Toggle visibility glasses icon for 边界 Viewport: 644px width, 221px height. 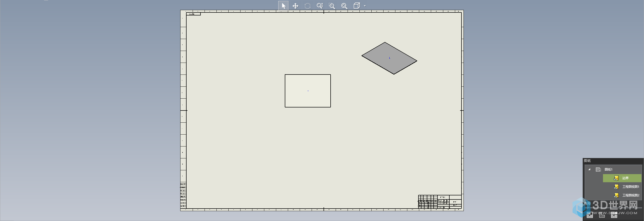pyautogui.click(x=616, y=178)
